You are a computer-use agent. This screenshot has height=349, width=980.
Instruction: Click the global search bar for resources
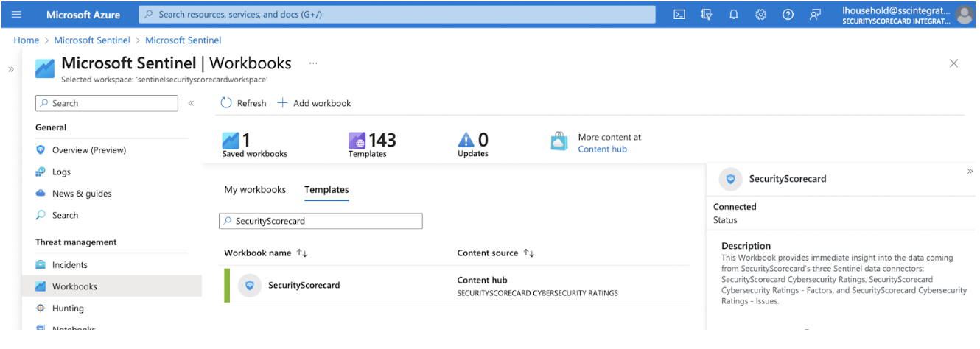click(397, 15)
